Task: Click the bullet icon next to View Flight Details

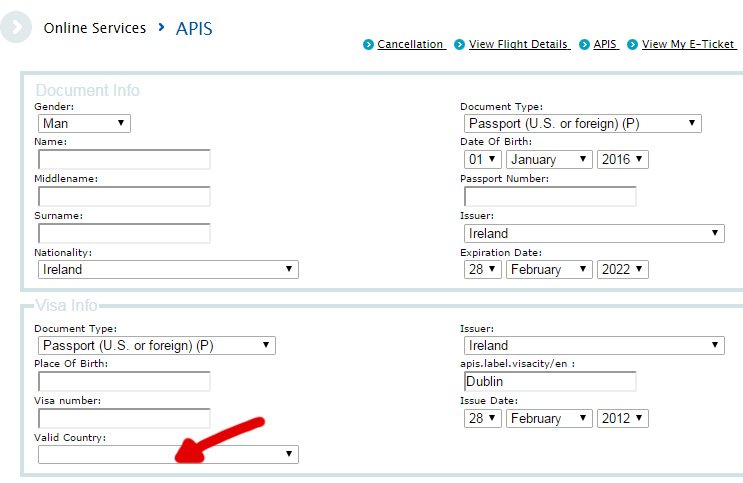Action: [459, 45]
